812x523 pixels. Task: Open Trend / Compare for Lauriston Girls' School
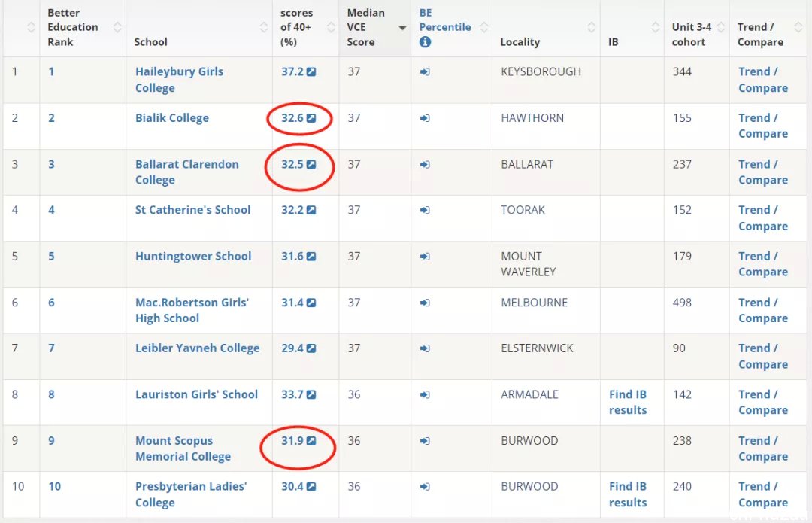(x=763, y=403)
